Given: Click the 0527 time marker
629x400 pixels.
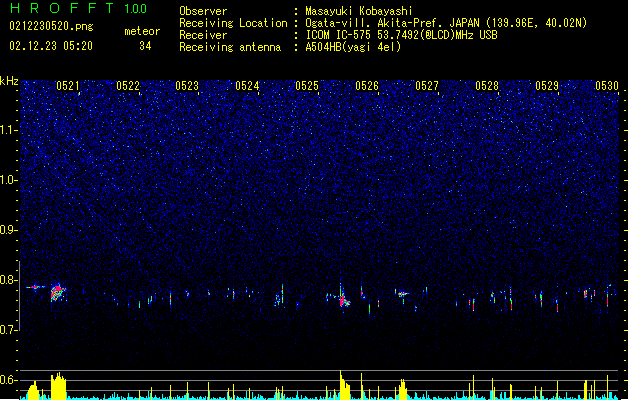Looking at the screenshot, I should click(427, 85).
